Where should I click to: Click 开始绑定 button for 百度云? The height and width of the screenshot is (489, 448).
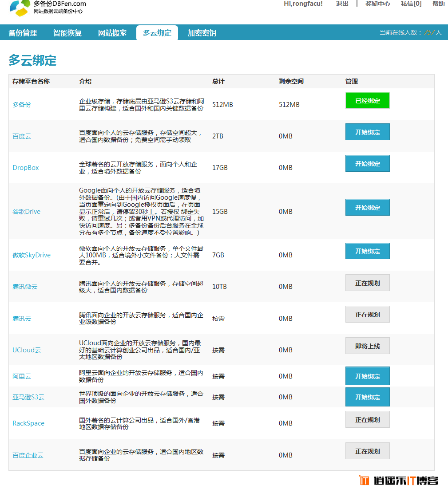367,132
